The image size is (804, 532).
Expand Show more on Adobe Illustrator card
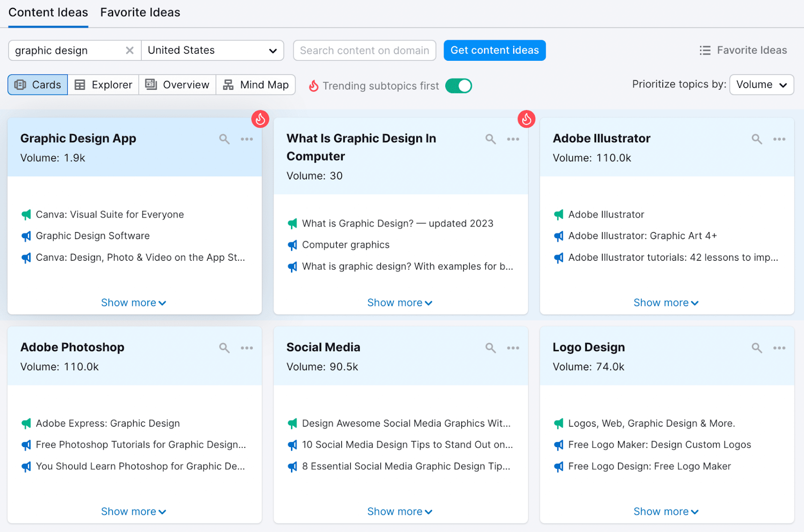point(666,302)
